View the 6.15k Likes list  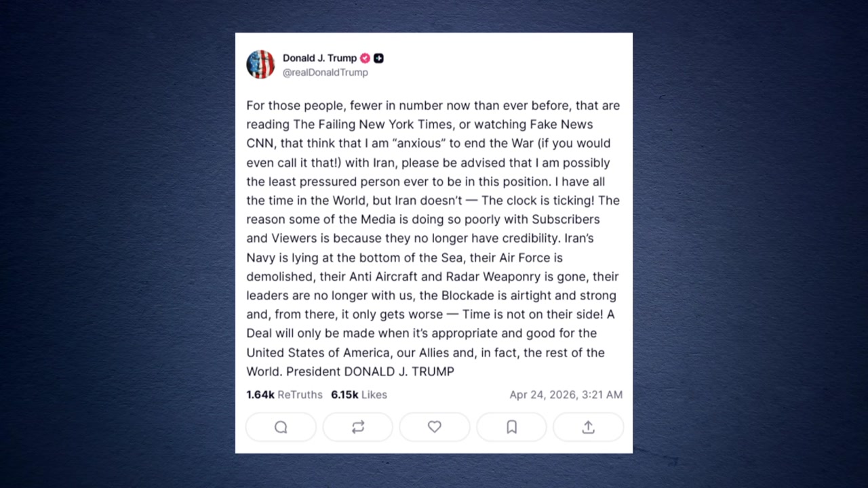click(359, 394)
